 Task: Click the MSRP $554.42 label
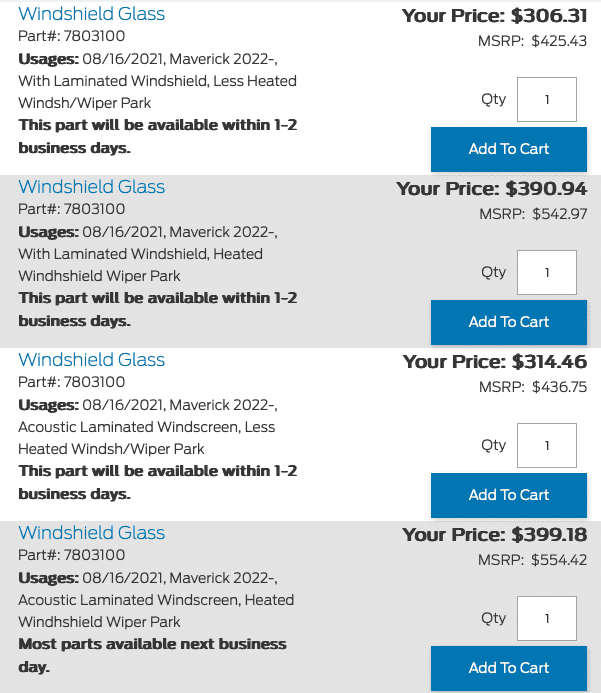[532, 560]
